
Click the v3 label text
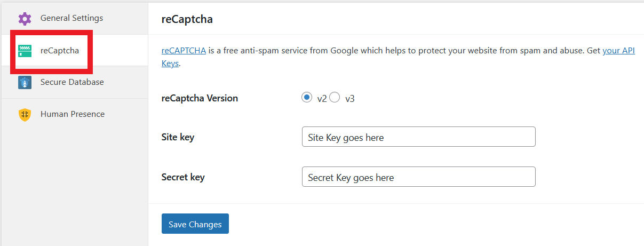[x=350, y=99]
